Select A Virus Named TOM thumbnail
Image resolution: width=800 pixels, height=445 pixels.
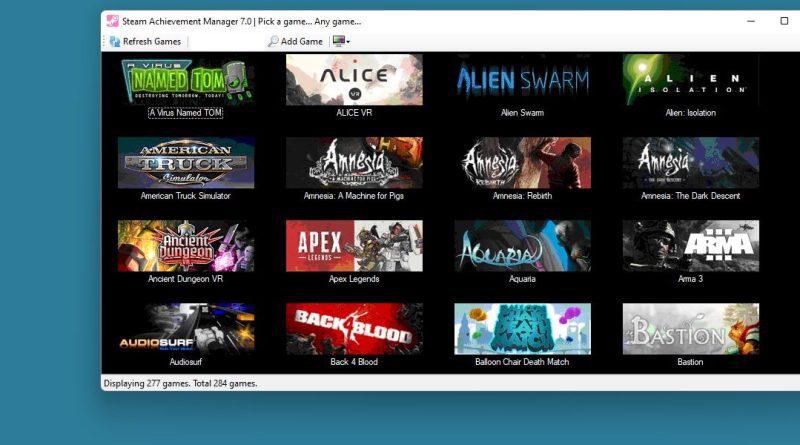(186, 80)
